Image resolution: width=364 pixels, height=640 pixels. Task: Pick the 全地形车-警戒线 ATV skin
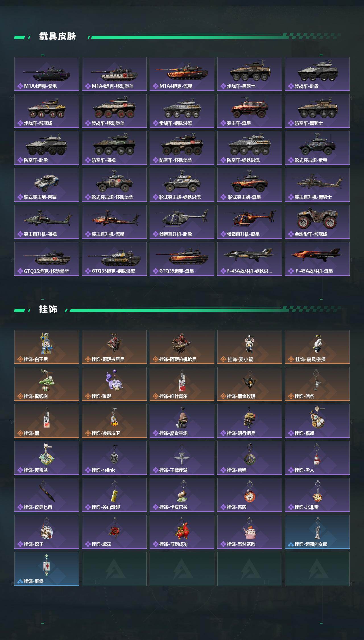(317, 222)
